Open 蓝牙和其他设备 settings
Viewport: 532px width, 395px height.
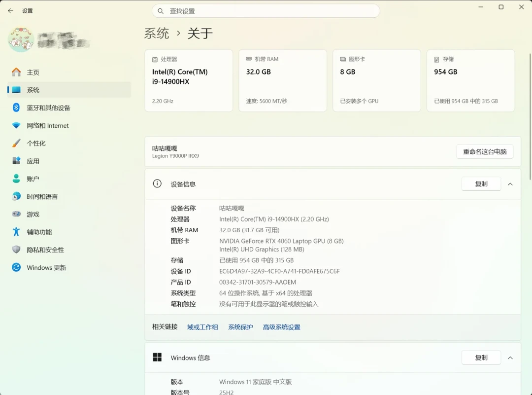(x=69, y=108)
